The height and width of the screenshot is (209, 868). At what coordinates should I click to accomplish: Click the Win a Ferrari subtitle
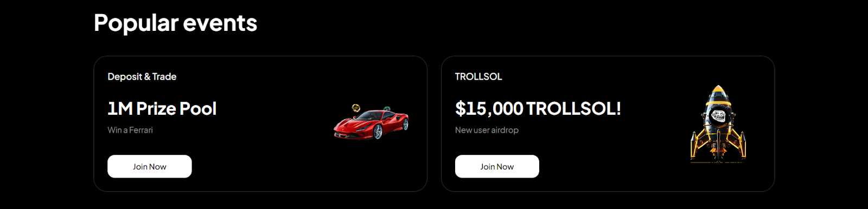click(130, 130)
